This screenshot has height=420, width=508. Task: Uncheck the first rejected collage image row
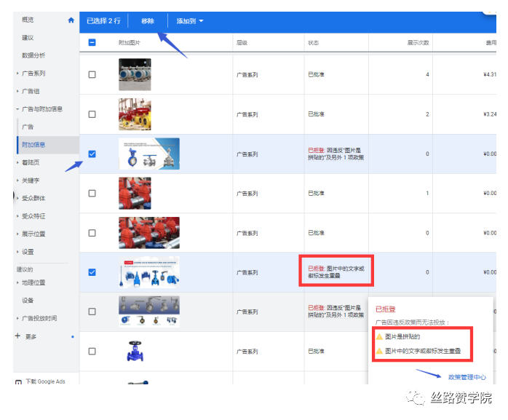pos(92,154)
